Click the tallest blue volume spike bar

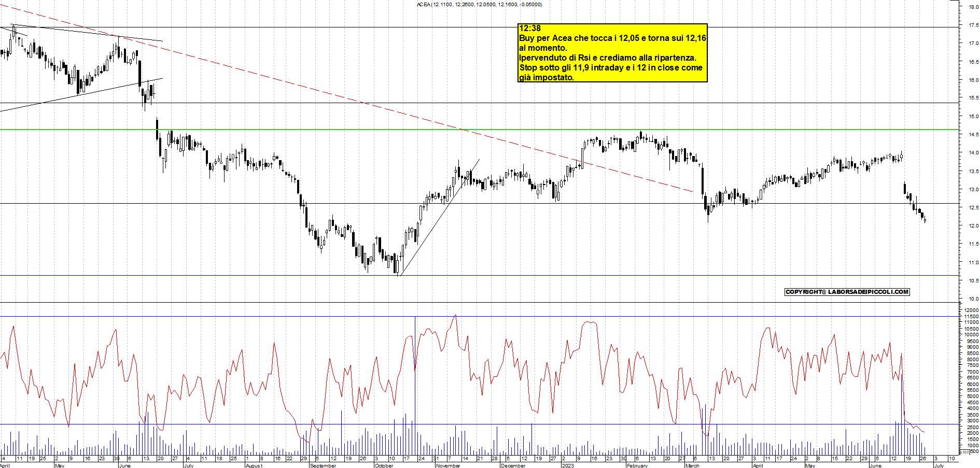coord(415,386)
